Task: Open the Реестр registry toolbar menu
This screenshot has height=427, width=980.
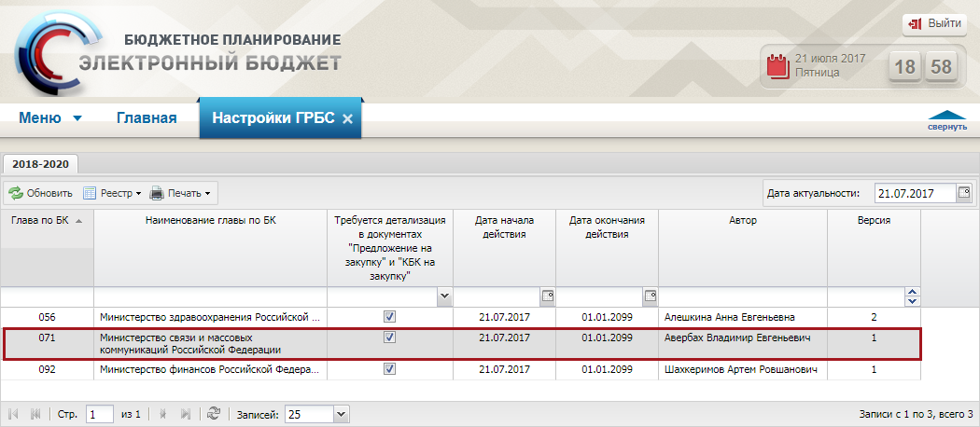Action: point(112,194)
